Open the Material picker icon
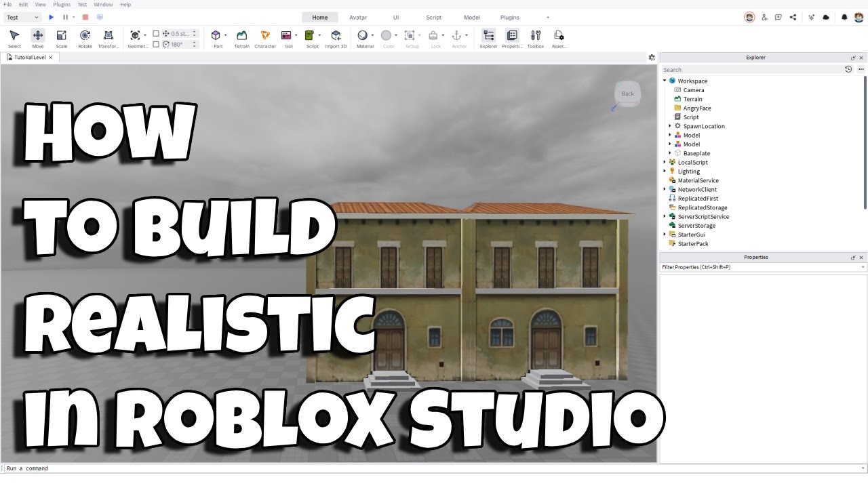The height and width of the screenshot is (488, 868). [362, 35]
